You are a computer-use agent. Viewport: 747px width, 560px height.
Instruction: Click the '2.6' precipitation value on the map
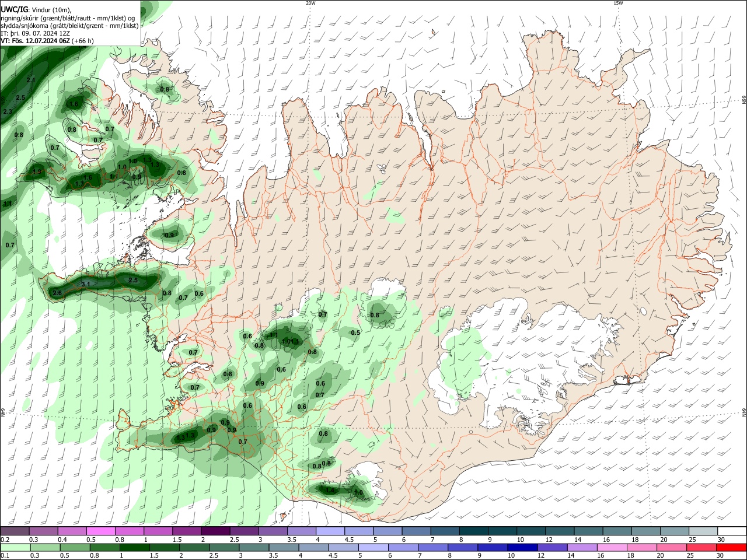tap(57, 293)
